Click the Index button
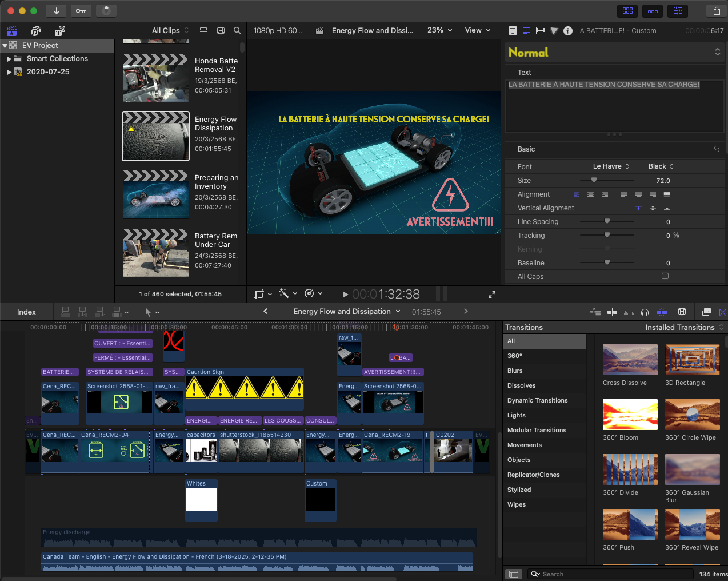The image size is (728, 581). [x=26, y=312]
